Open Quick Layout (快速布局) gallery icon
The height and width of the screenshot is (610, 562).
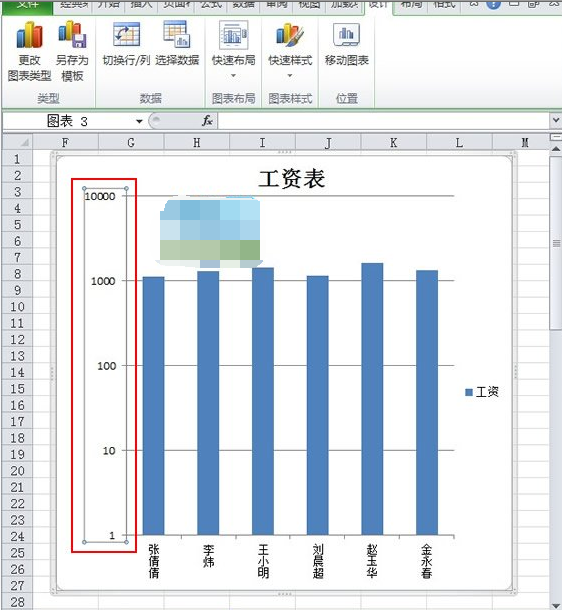(233, 35)
